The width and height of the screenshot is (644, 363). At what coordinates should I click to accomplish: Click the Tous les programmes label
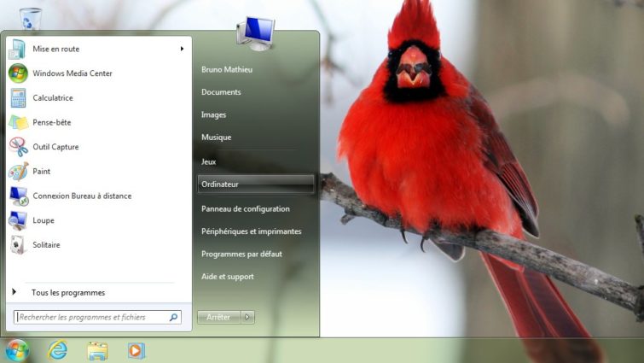pyautogui.click(x=68, y=293)
